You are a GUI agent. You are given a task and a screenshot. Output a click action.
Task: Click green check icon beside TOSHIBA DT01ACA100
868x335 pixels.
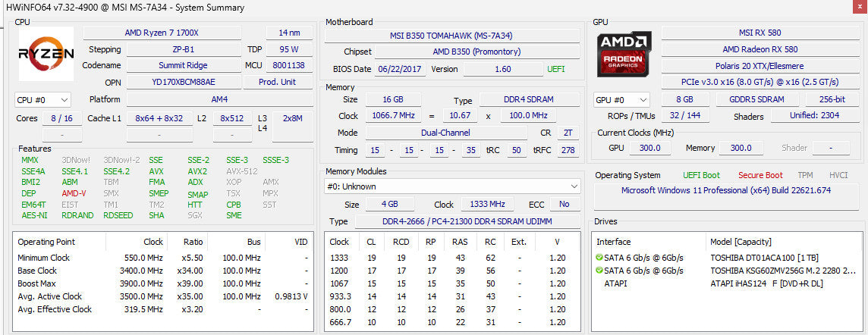[x=599, y=258]
